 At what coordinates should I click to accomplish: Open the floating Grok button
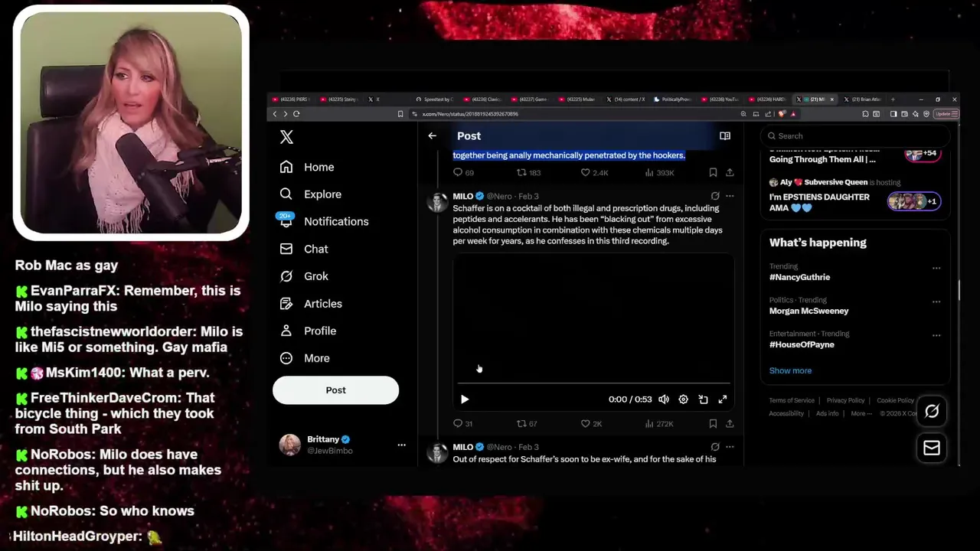coord(932,412)
